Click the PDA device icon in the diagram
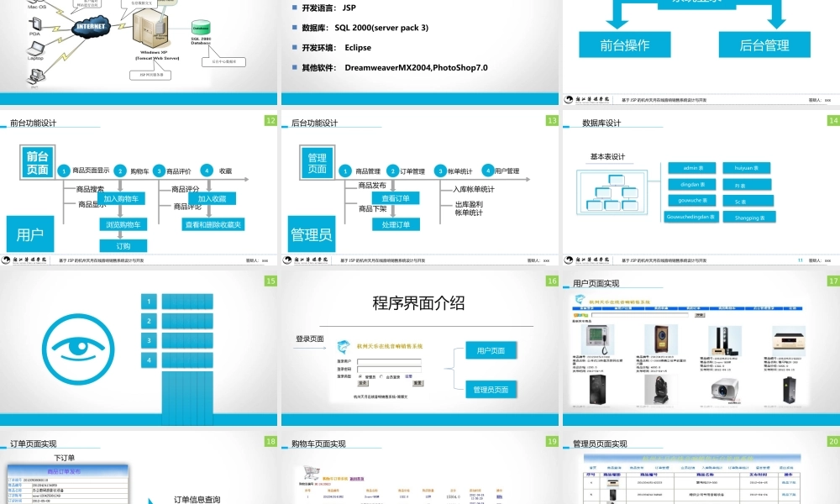 [36, 24]
